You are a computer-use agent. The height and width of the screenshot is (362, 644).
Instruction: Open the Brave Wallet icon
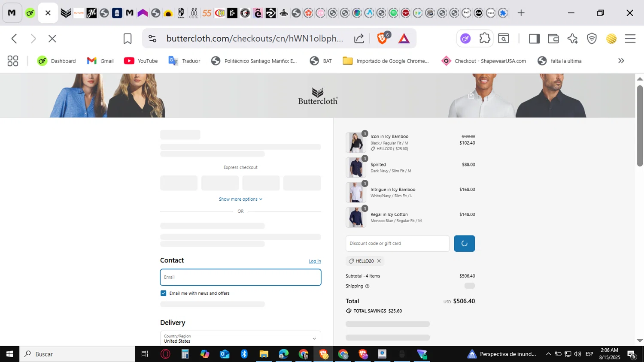click(x=553, y=39)
